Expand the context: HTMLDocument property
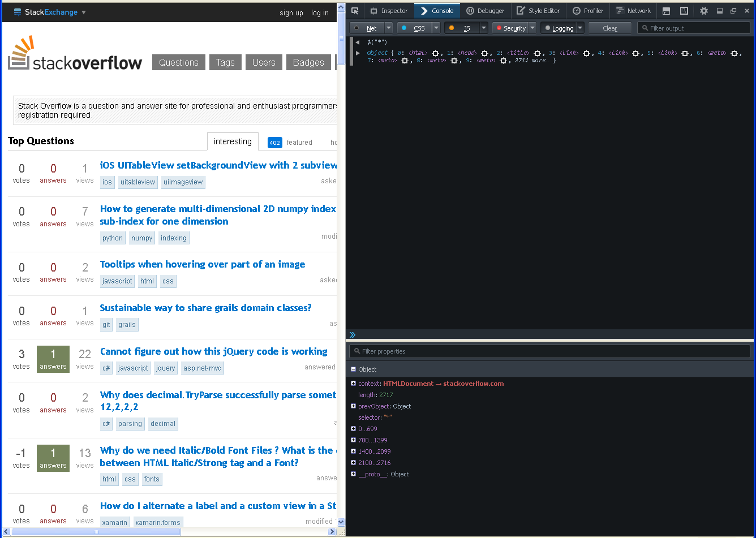The height and width of the screenshot is (538, 756). [353, 384]
